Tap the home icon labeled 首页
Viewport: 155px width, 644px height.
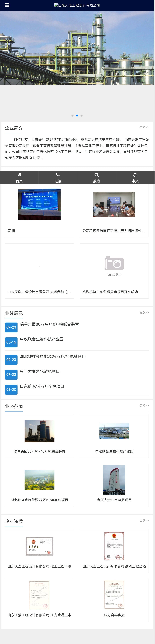[19, 177]
